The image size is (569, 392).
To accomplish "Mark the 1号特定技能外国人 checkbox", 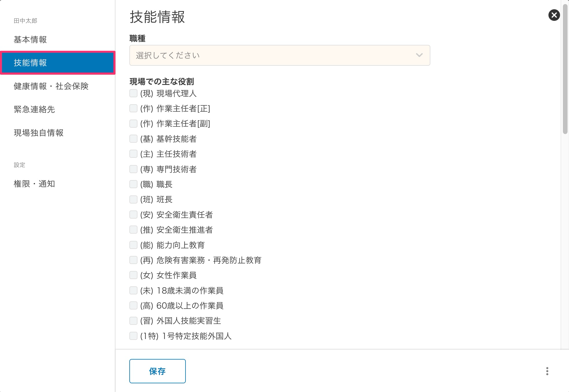I will (x=133, y=336).
